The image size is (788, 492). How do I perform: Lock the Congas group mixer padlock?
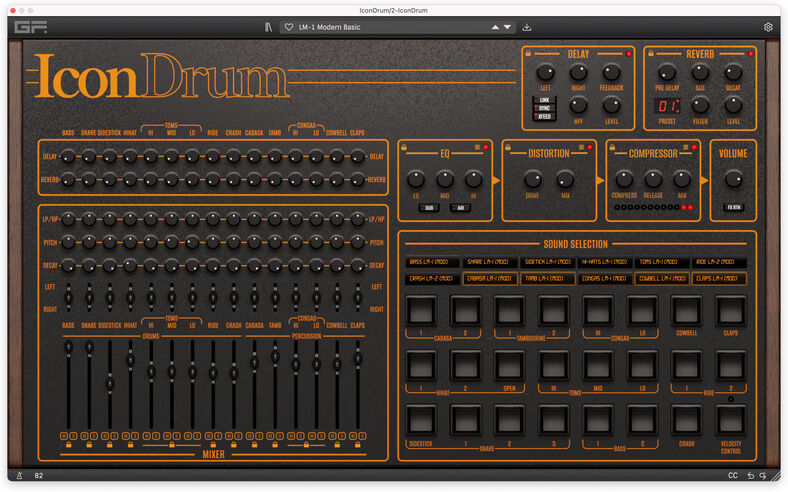coord(306,445)
